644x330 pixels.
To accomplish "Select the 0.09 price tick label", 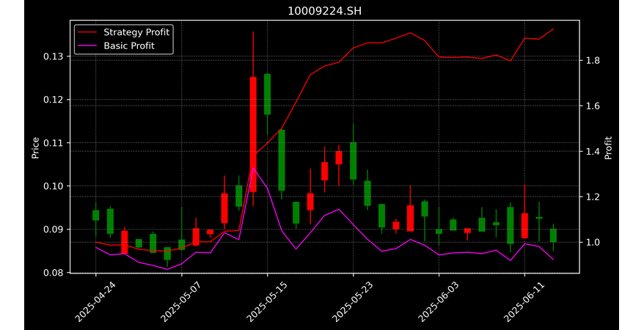I will pos(53,230).
